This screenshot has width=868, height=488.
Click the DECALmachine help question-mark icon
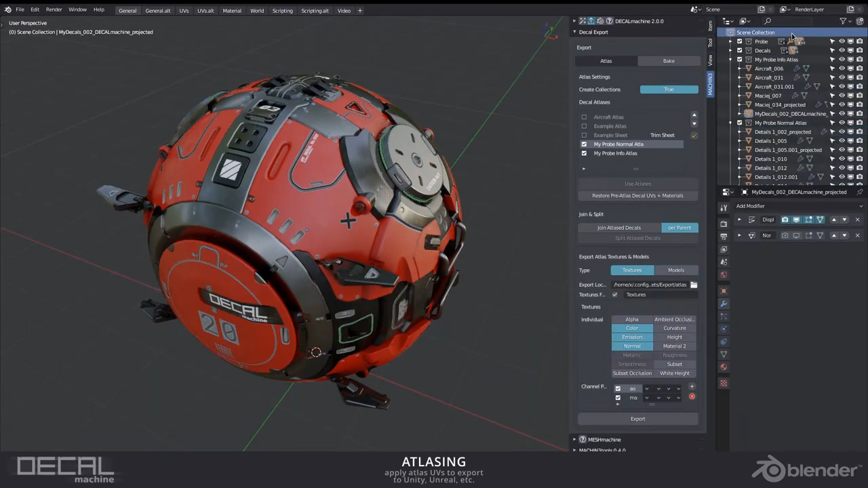tap(609, 21)
